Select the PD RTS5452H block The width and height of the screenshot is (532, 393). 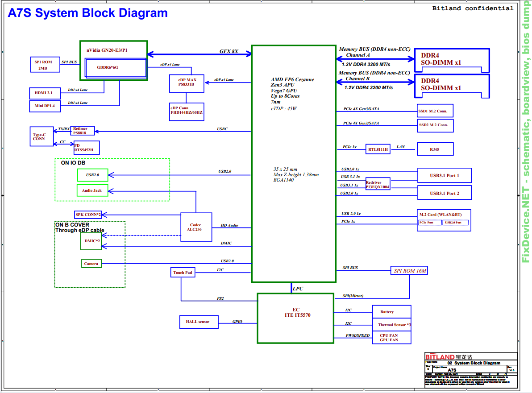point(87,148)
